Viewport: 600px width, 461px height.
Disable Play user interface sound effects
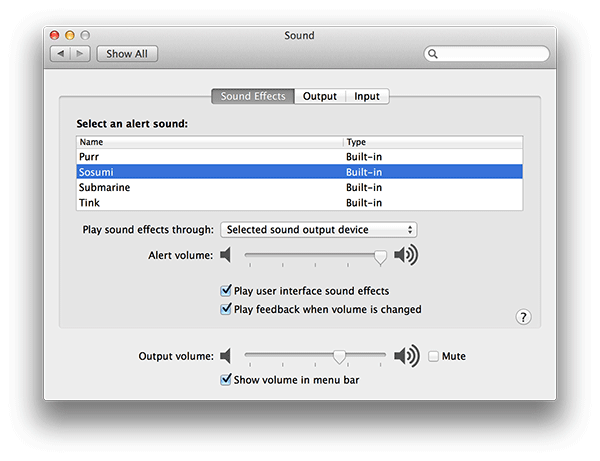click(x=225, y=291)
